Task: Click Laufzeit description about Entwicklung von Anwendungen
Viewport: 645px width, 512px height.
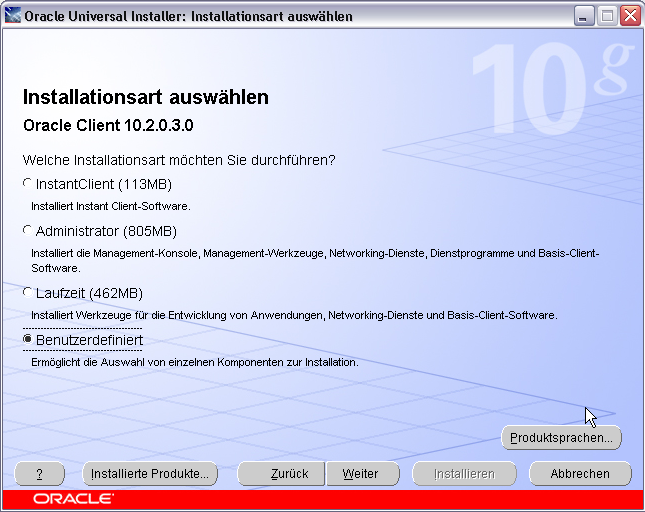Action: pos(294,315)
